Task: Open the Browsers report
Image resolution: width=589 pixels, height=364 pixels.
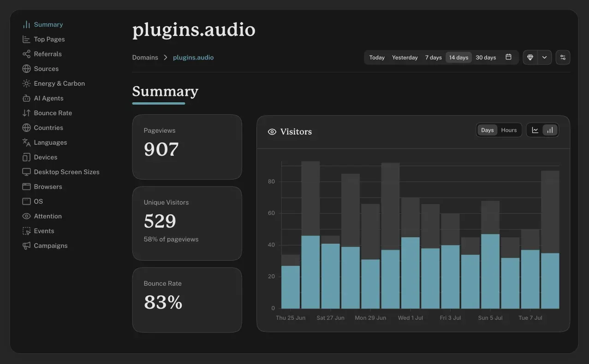Action: (x=48, y=187)
